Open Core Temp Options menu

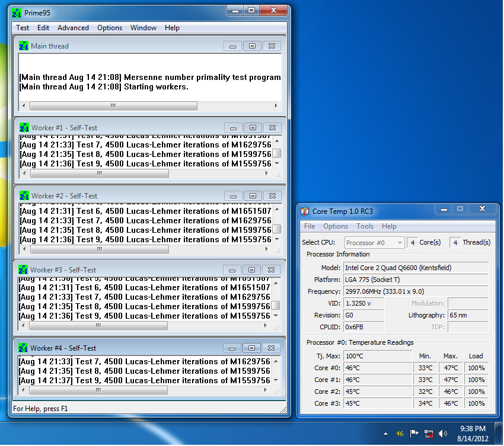(x=336, y=226)
